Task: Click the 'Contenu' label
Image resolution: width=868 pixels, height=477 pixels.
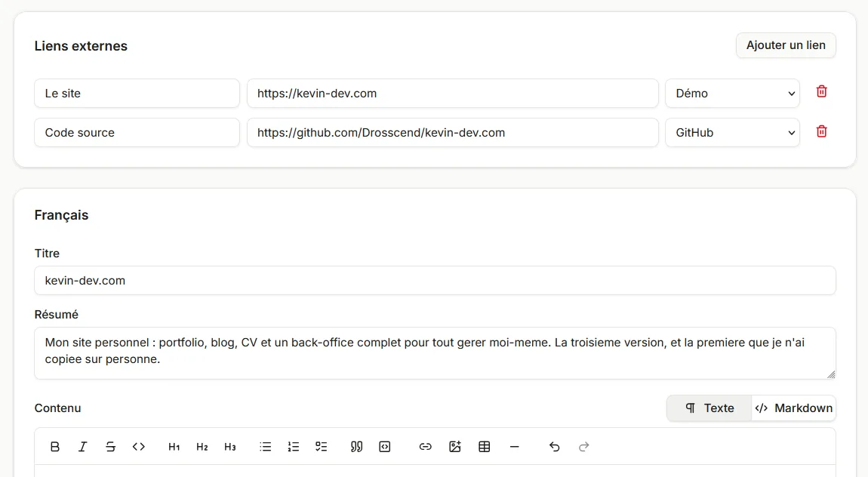Action: point(57,408)
